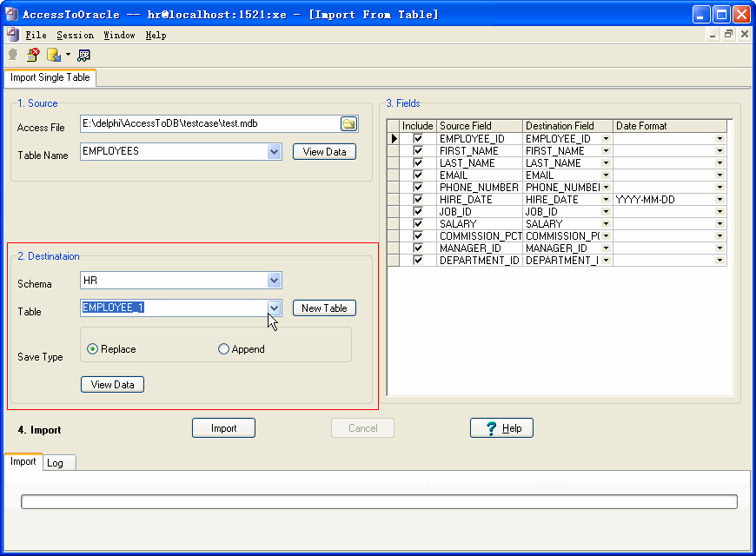This screenshot has width=756, height=556.
Task: Click the yellow database import toolbar icon
Action: point(54,55)
